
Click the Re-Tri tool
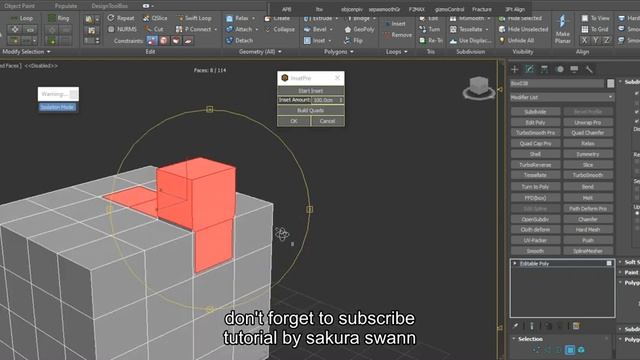[x=431, y=40]
